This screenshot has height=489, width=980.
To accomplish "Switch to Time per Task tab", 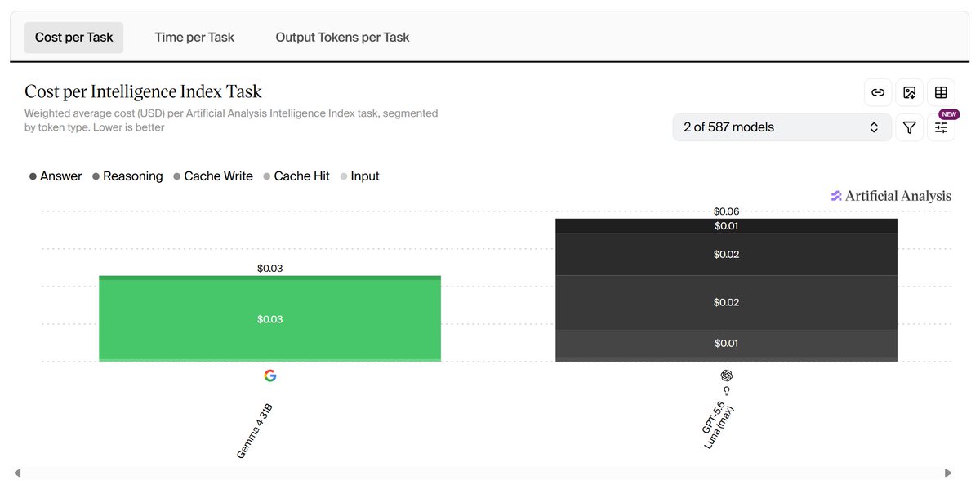I will point(194,38).
